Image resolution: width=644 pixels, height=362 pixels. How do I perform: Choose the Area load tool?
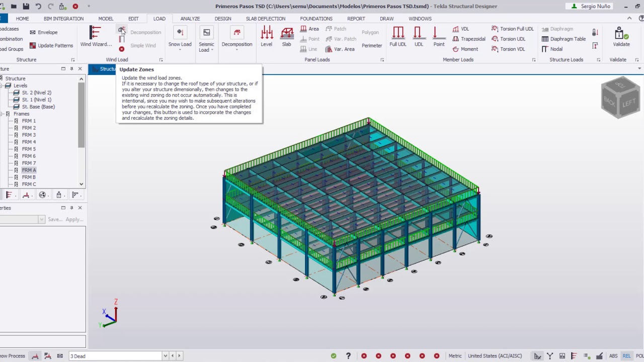point(309,29)
